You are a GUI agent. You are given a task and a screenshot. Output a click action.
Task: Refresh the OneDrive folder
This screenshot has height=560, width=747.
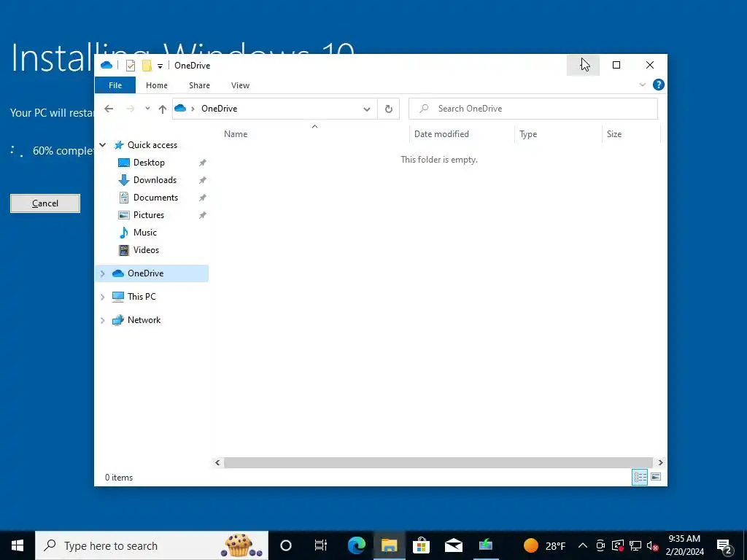(x=389, y=109)
